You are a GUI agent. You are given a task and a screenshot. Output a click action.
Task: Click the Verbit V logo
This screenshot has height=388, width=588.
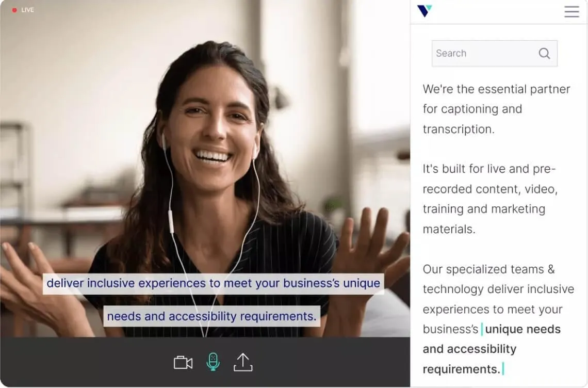pyautogui.click(x=424, y=11)
